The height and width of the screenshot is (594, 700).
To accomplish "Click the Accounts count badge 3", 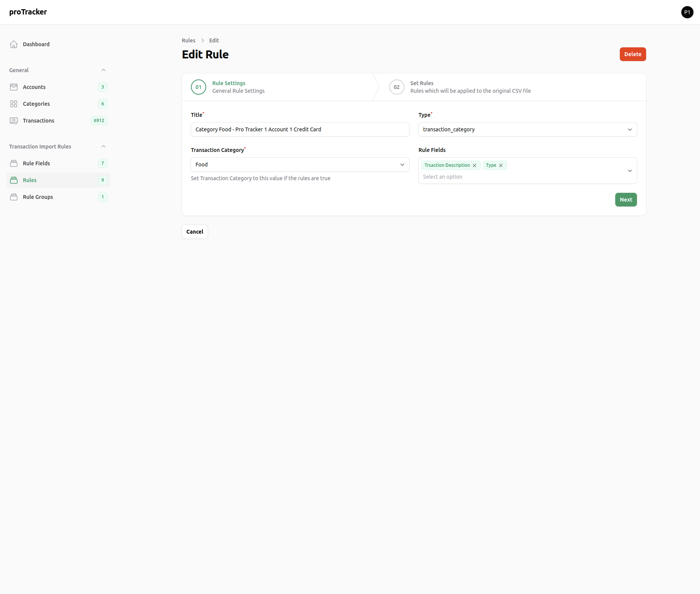I will tap(102, 87).
